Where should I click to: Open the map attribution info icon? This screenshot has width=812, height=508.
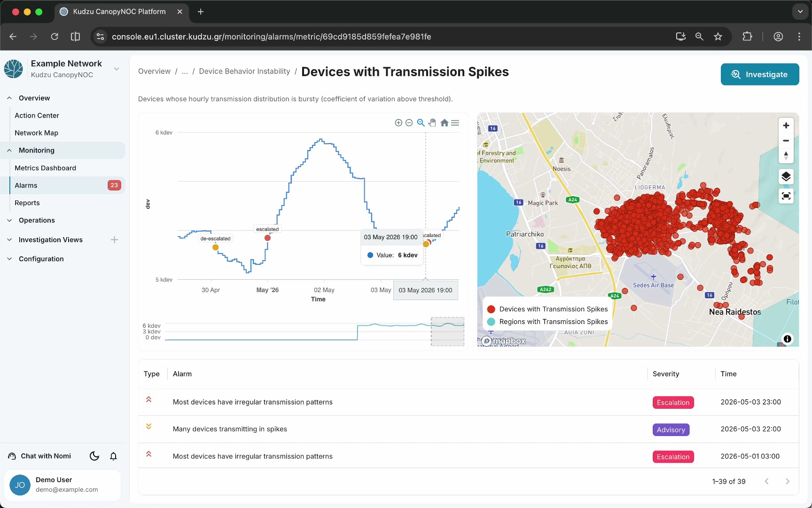click(x=788, y=339)
